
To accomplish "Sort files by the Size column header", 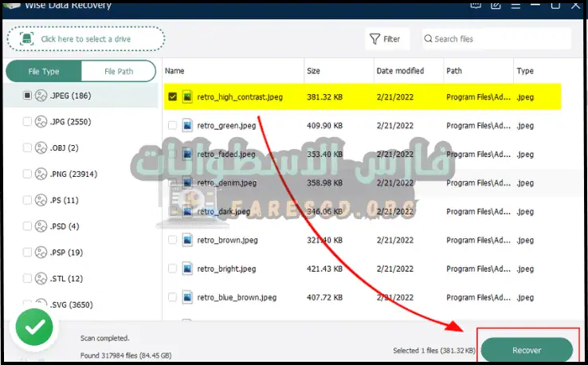I will (x=313, y=71).
